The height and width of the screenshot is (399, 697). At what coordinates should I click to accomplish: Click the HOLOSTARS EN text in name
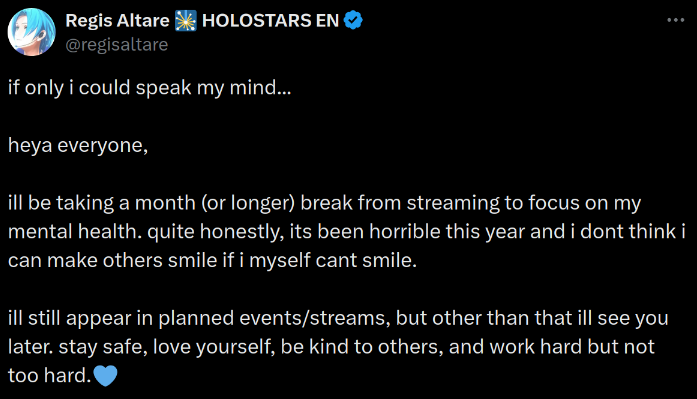[270, 20]
